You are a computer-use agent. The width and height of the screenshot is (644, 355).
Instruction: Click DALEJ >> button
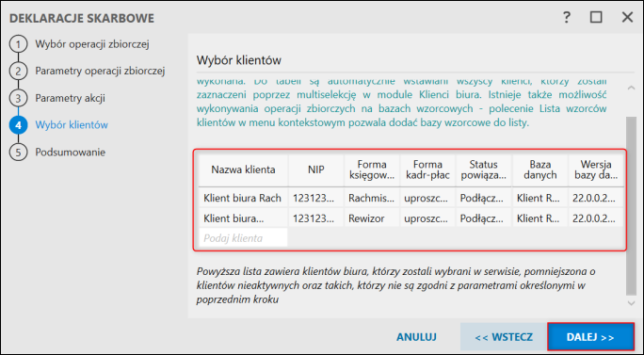tap(590, 337)
